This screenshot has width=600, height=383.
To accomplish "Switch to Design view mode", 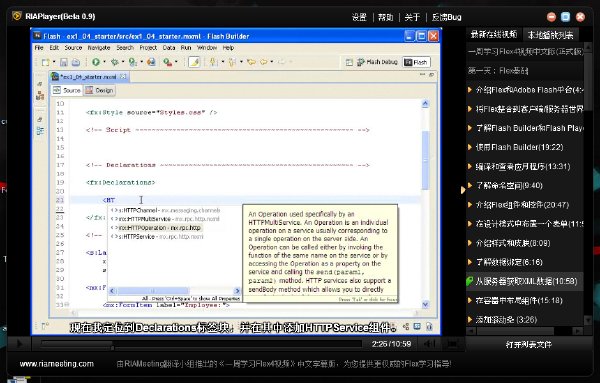I will click(99, 90).
